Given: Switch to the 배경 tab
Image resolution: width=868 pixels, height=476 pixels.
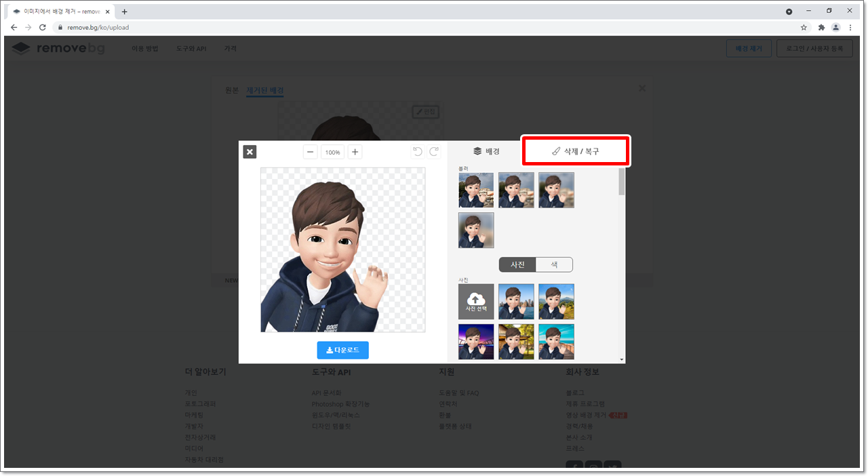Looking at the screenshot, I should [486, 151].
